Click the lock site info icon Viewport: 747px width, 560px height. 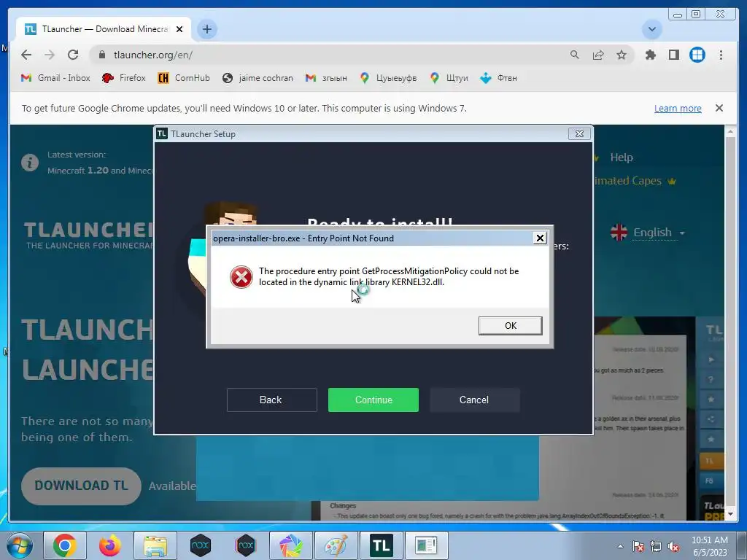click(101, 55)
